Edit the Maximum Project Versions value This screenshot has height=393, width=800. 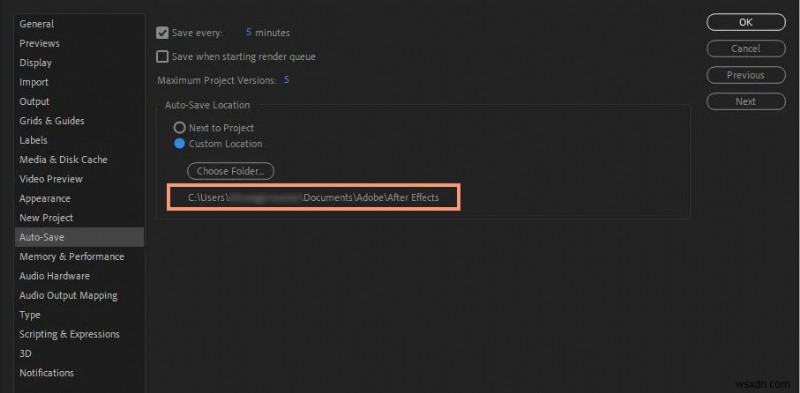point(286,80)
